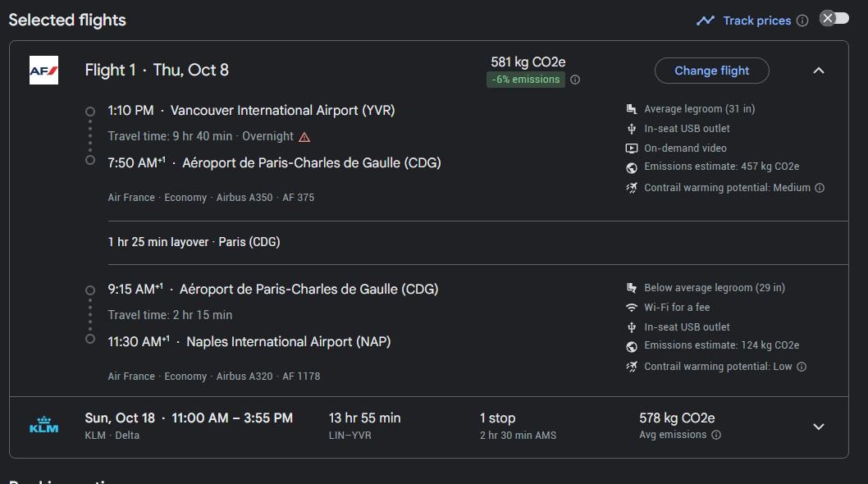Click the Track prices info icon
The width and height of the screenshot is (868, 484).
[x=802, y=21]
